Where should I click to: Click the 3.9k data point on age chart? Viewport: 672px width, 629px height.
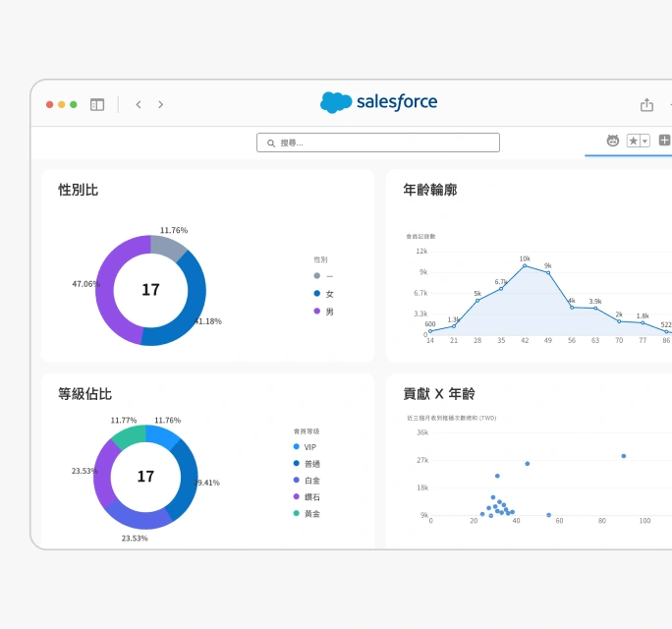pyautogui.click(x=595, y=309)
